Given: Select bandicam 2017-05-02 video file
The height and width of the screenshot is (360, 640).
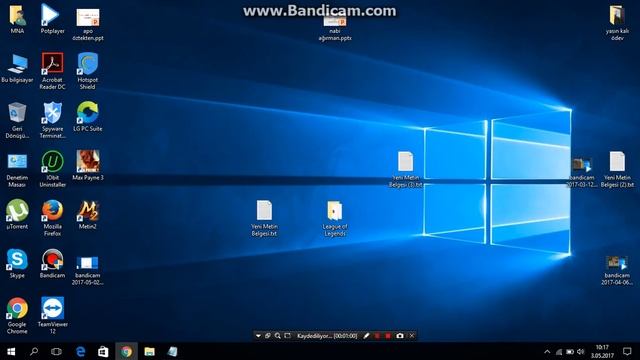Looking at the screenshot, I should point(87,270).
